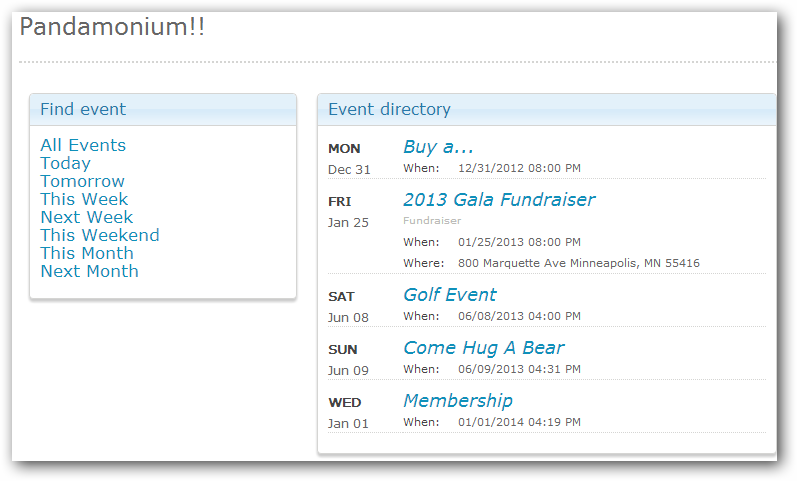The width and height of the screenshot is (797, 481).
Task: Select the Today event filter
Action: [65, 164]
